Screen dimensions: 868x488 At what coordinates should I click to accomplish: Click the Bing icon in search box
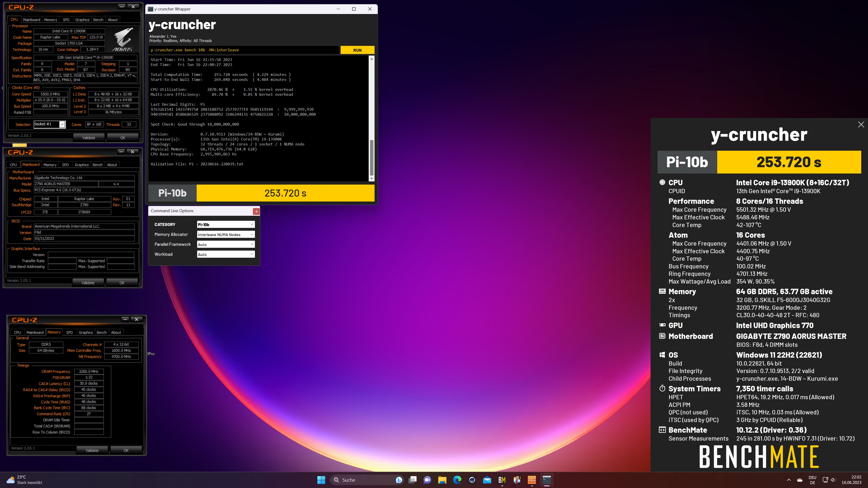pyautogui.click(x=399, y=480)
